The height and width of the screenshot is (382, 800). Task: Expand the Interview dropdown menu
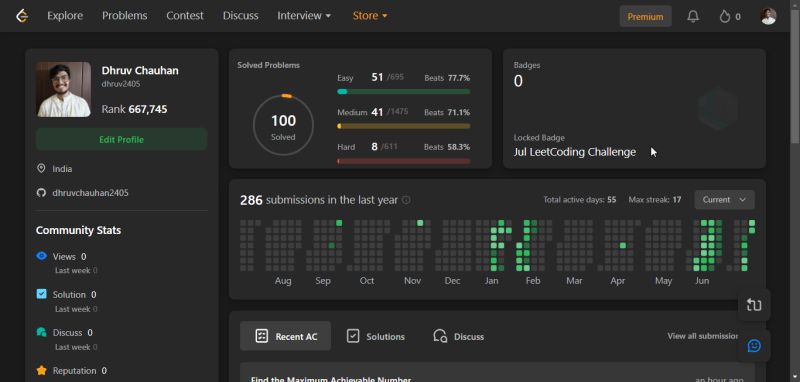[x=304, y=16]
